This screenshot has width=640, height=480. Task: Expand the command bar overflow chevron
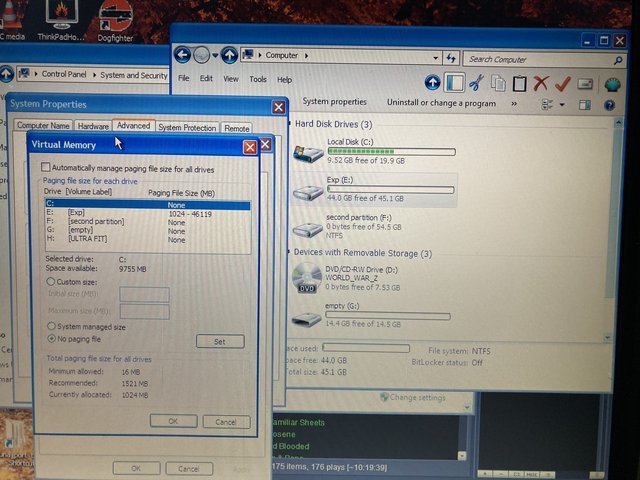514,104
